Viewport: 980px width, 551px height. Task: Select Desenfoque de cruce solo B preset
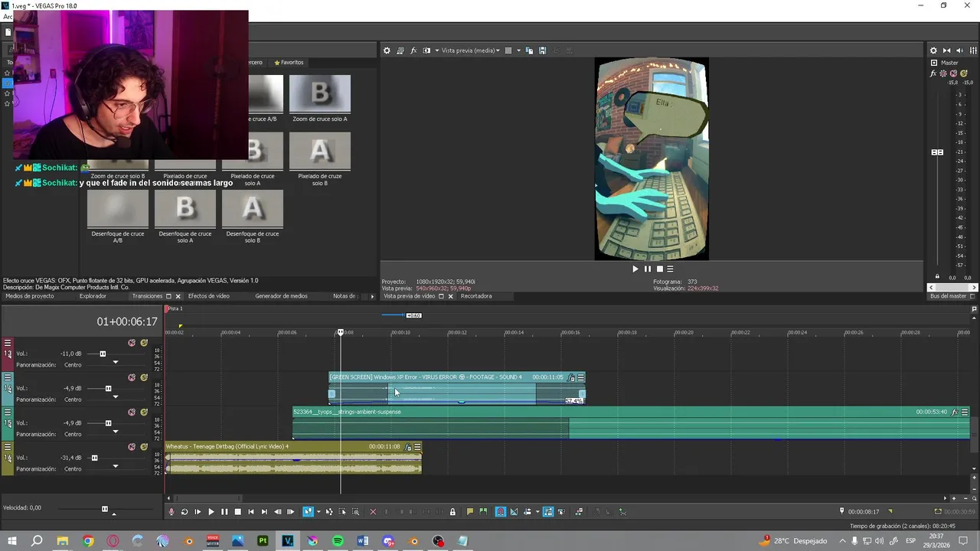point(253,217)
